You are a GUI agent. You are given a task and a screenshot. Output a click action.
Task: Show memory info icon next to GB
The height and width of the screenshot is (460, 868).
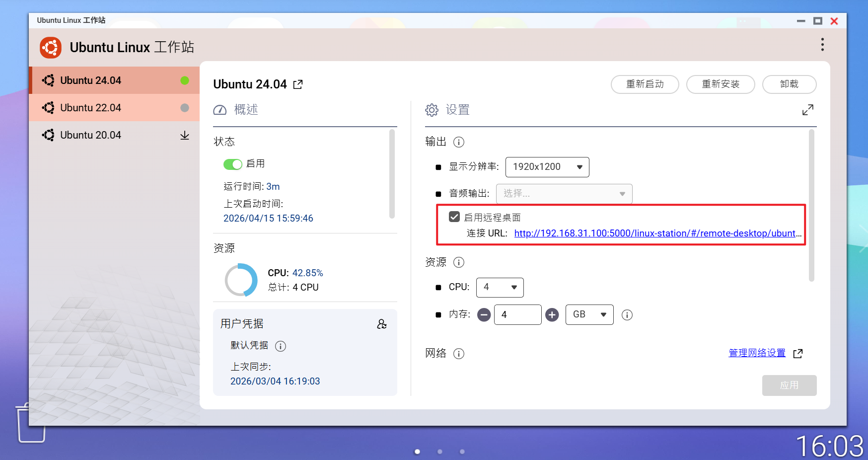point(627,315)
